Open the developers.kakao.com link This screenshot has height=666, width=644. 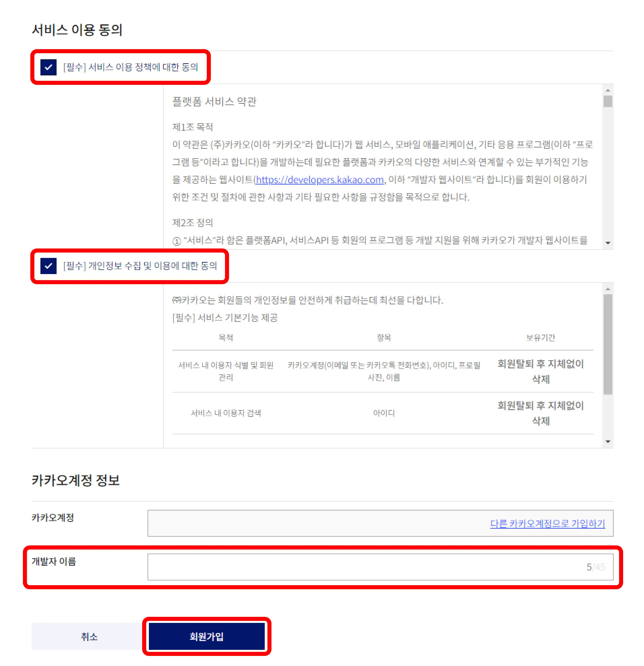click(320, 179)
